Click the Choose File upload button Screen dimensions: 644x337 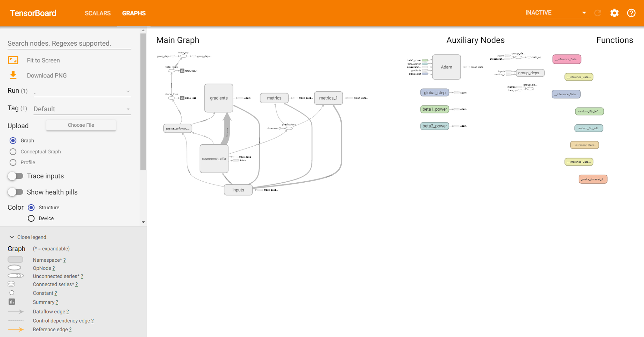click(x=81, y=125)
